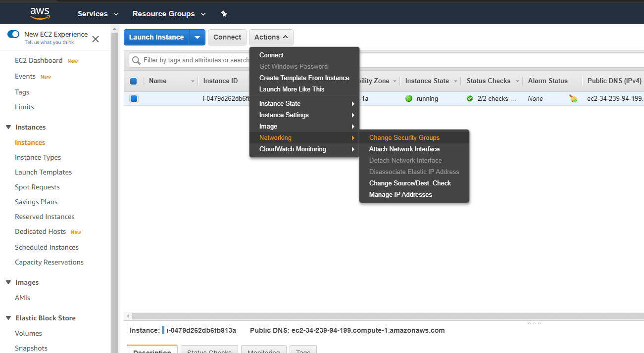Click the Connect button

click(x=227, y=37)
